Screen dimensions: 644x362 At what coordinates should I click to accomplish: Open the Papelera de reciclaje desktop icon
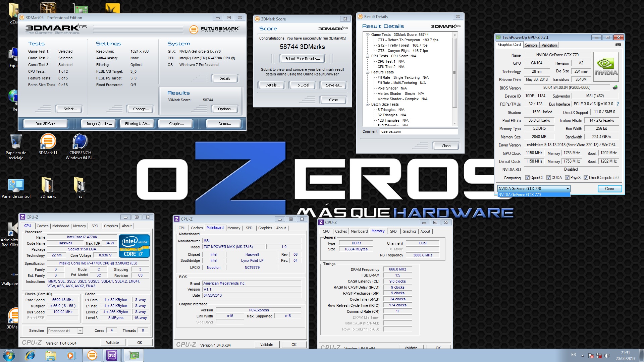[x=16, y=146]
